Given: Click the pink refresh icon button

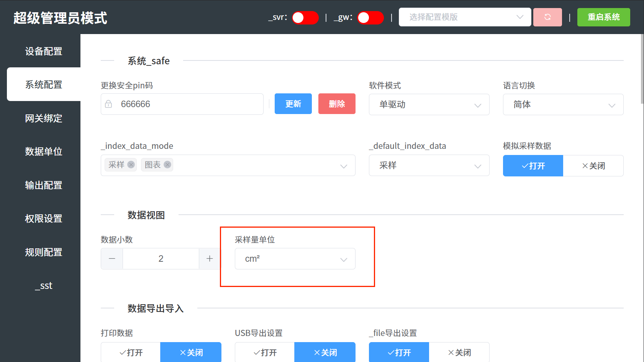Looking at the screenshot, I should point(547,17).
